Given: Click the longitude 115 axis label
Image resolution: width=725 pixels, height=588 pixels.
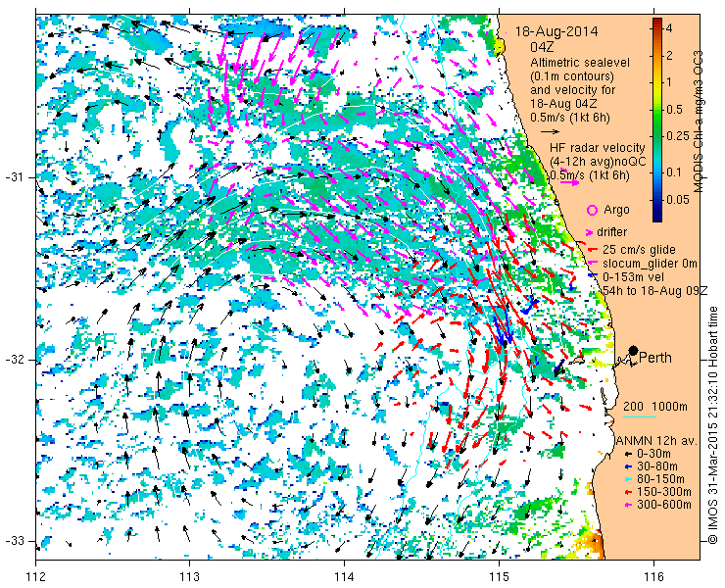Looking at the screenshot, I should 499,577.
